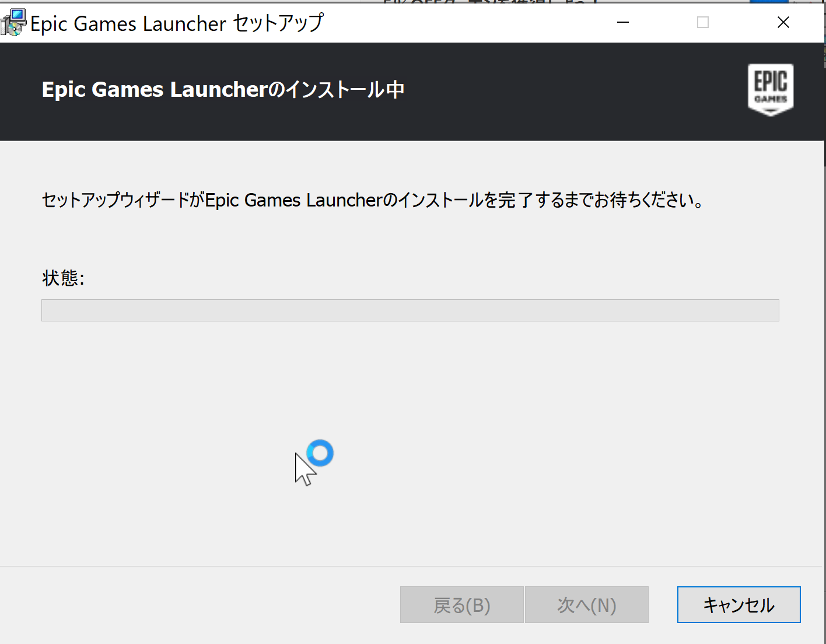This screenshot has width=826, height=644.
Task: Click the setup wizard wait message text
Action: pos(372,200)
